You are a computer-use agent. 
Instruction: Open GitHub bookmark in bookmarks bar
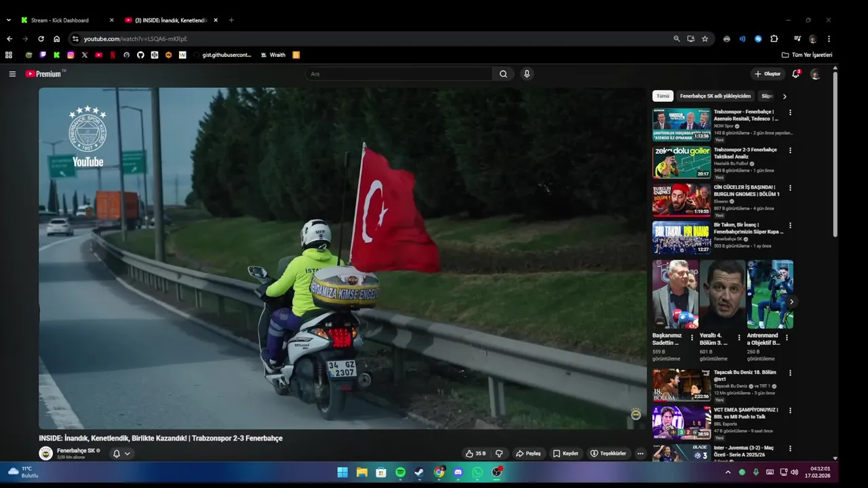pos(140,55)
